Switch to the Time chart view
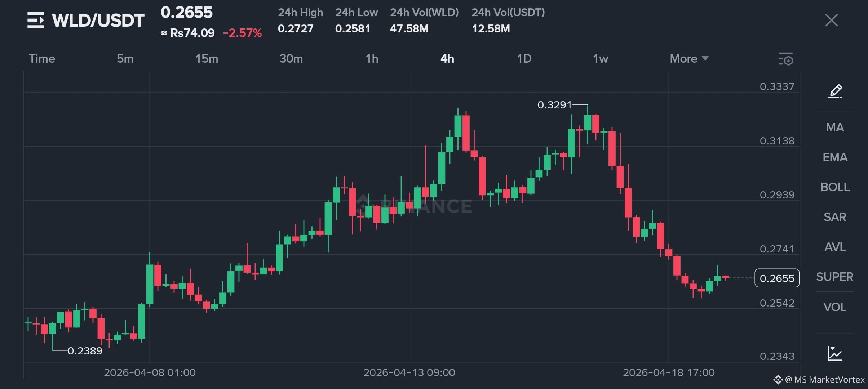The width and height of the screenshot is (868, 389). pyautogui.click(x=42, y=59)
